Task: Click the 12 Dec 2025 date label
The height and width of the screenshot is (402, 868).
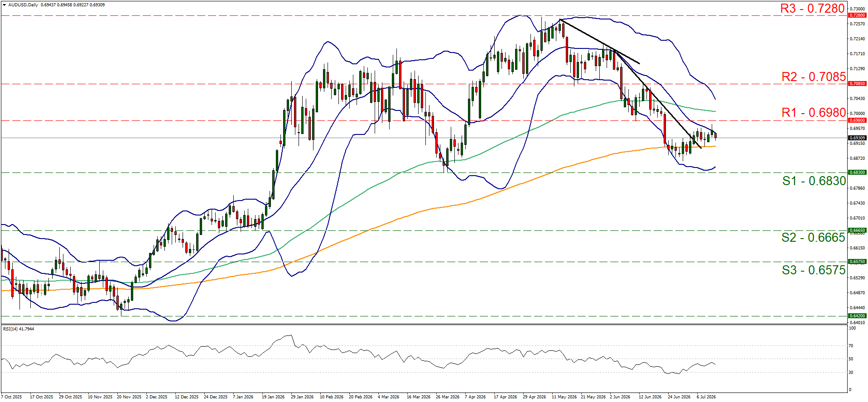Action: 187,397
